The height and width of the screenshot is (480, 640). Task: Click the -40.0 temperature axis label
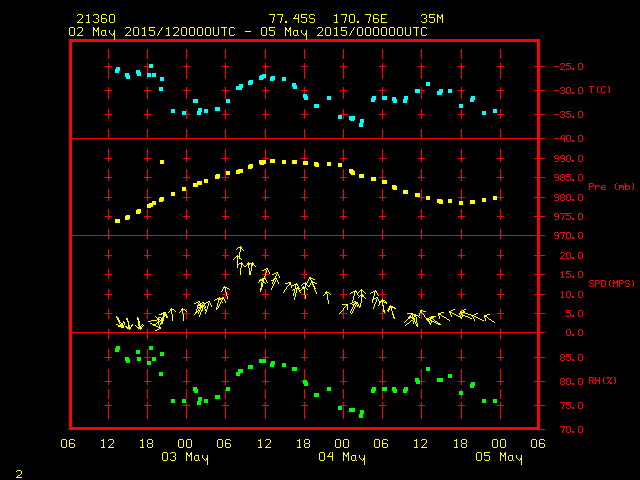[568, 139]
